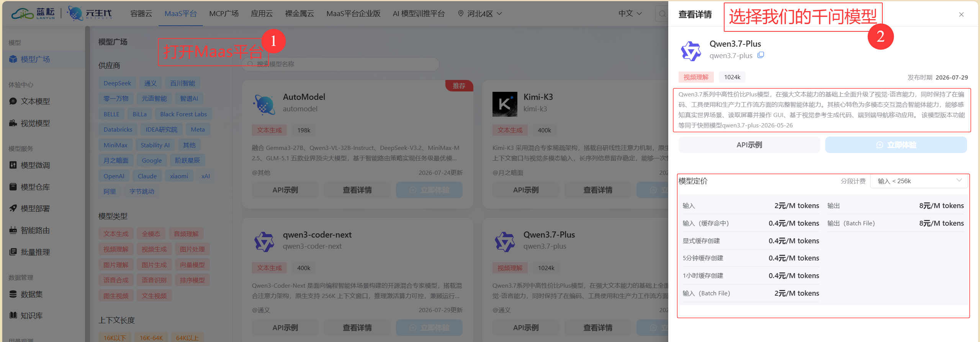Click 查看详情 on the Qwen3.7-Plus card
Image resolution: width=980 pixels, height=342 pixels.
pos(598,328)
